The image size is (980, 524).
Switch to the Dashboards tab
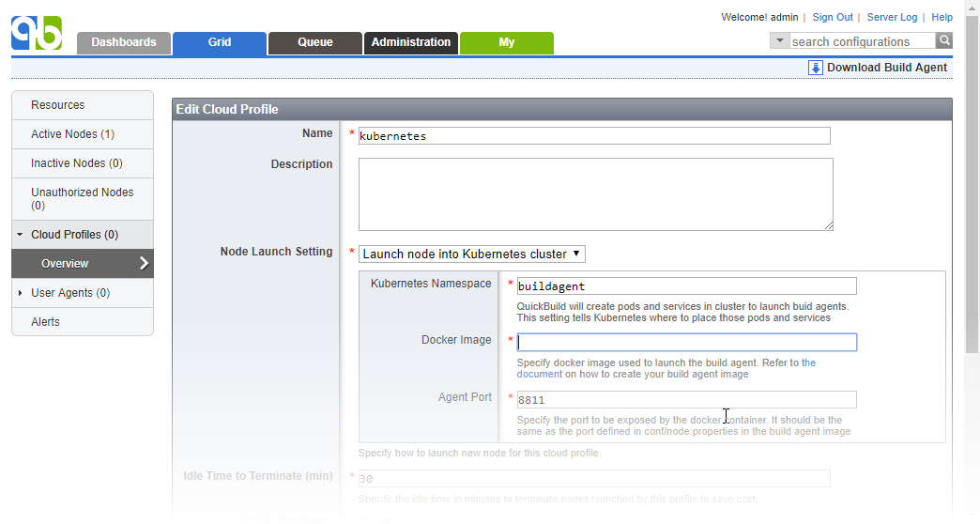click(x=124, y=42)
